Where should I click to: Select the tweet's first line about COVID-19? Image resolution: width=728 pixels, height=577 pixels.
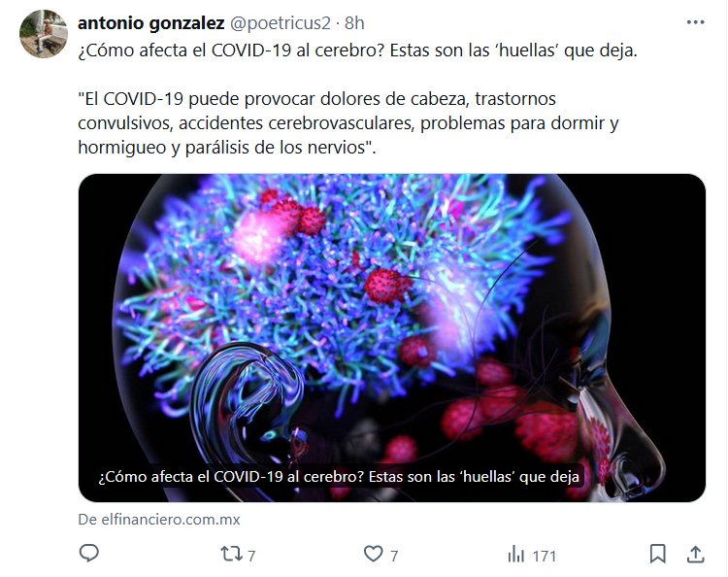point(357,51)
